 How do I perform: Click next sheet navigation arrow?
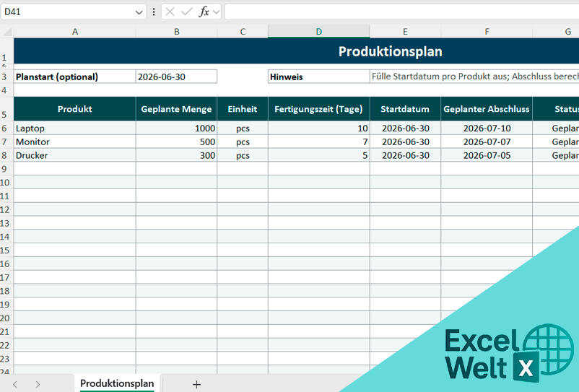[x=38, y=384]
